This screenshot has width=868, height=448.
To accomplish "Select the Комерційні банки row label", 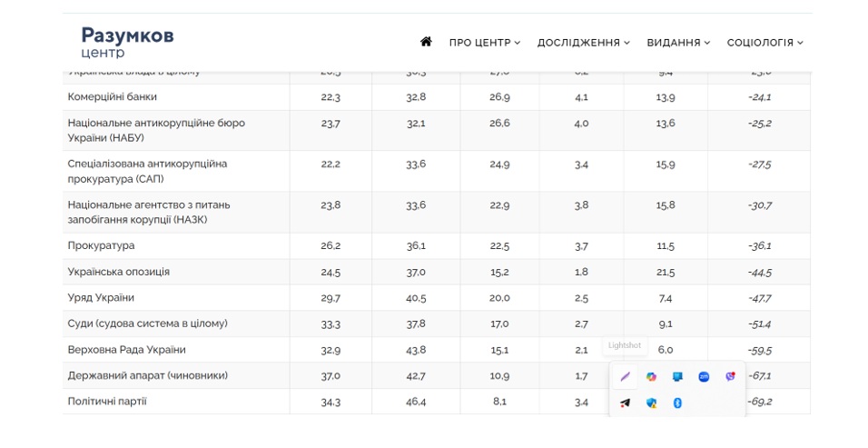I will click(x=113, y=97).
